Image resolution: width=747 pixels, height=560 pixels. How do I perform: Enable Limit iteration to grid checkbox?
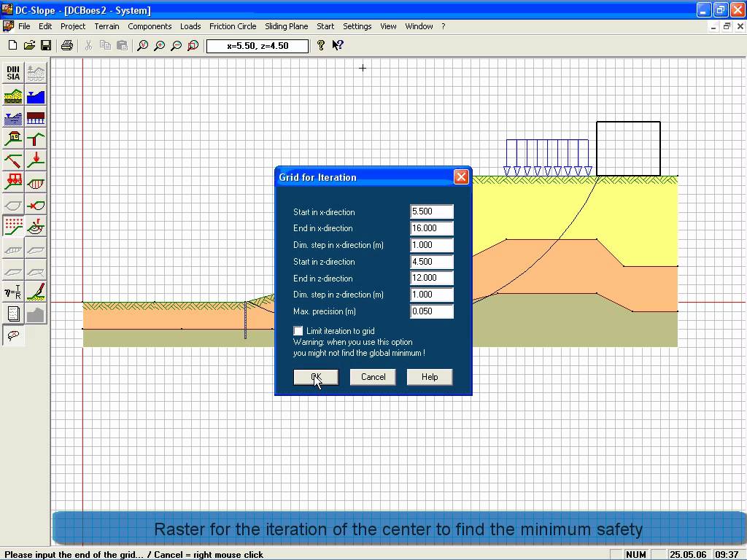click(298, 331)
